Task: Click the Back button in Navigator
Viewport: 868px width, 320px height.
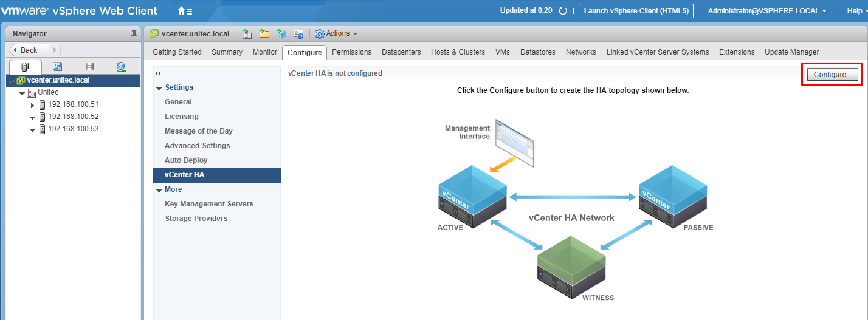Action: 29,50
